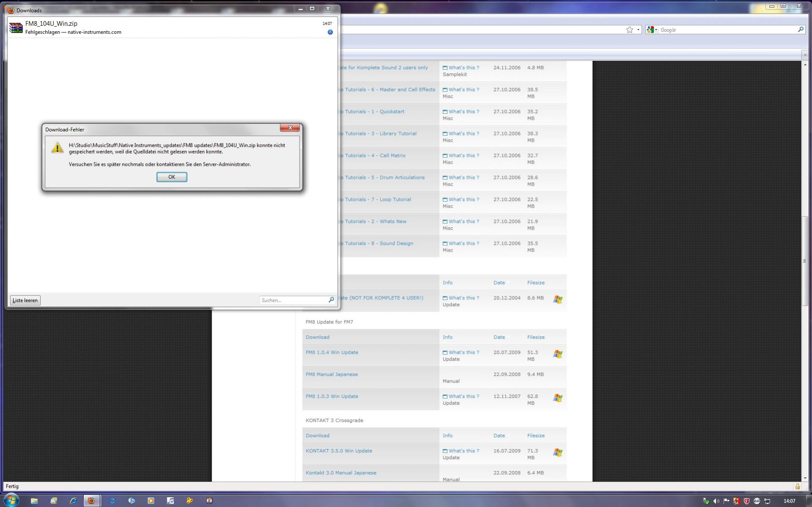
Task: Open Tutorials - 3 - Library Tutorial link
Action: 378,134
